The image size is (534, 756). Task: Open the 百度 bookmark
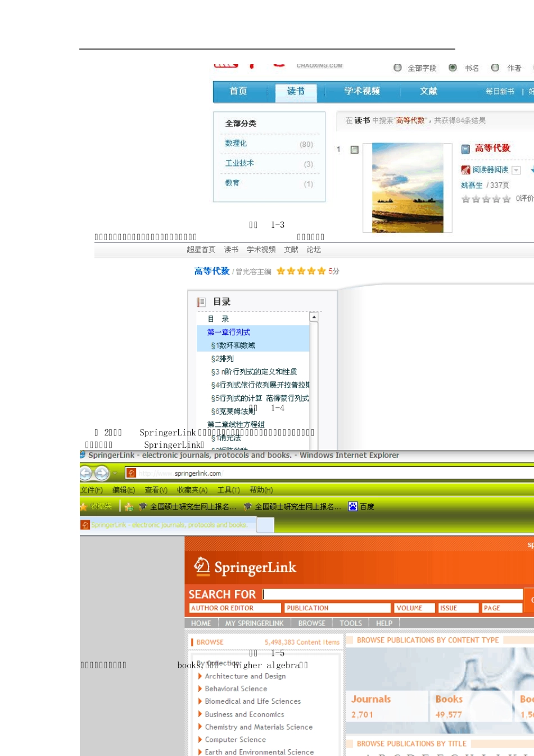(x=361, y=506)
